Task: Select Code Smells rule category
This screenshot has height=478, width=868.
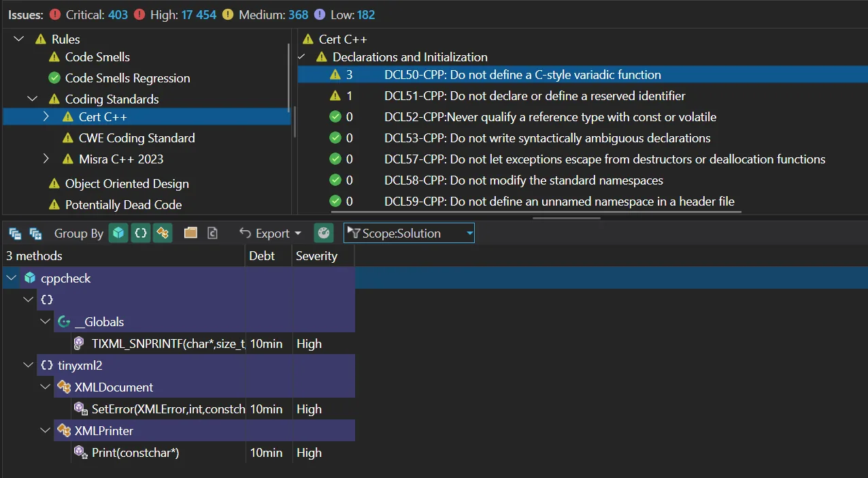Action: click(97, 57)
